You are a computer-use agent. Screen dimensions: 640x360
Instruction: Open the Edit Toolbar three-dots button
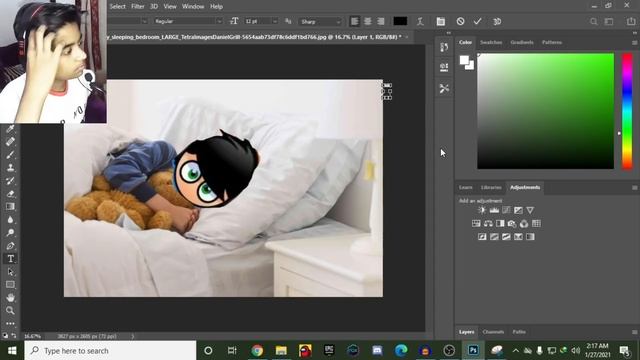[10, 323]
